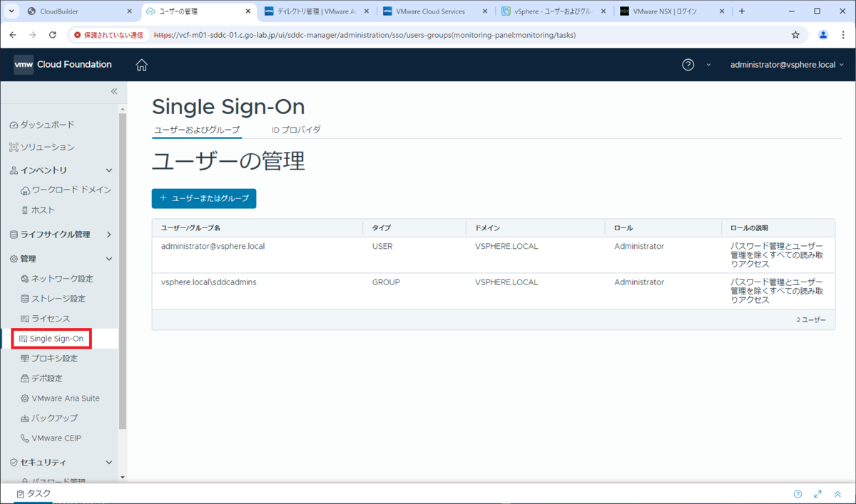The image size is (856, 504).
Task: Click browser forward arrow
Action: 33,34
